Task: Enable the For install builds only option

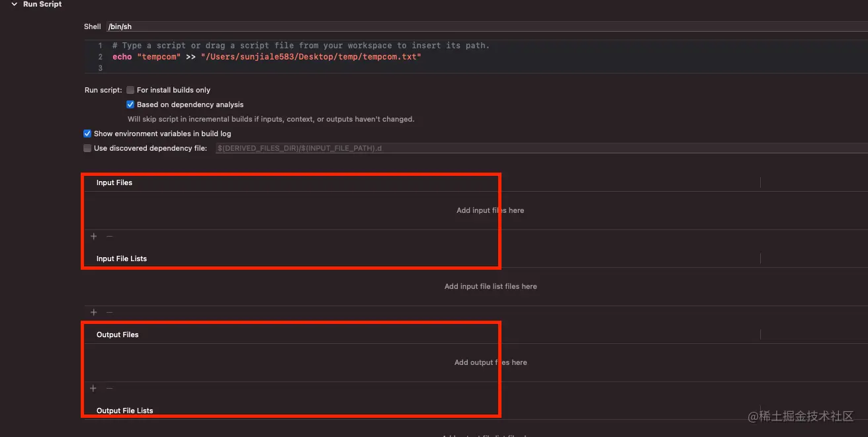Action: (130, 90)
